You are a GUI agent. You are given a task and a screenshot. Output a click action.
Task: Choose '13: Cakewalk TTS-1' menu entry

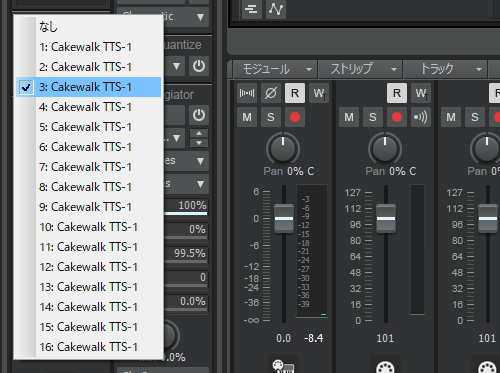88,287
